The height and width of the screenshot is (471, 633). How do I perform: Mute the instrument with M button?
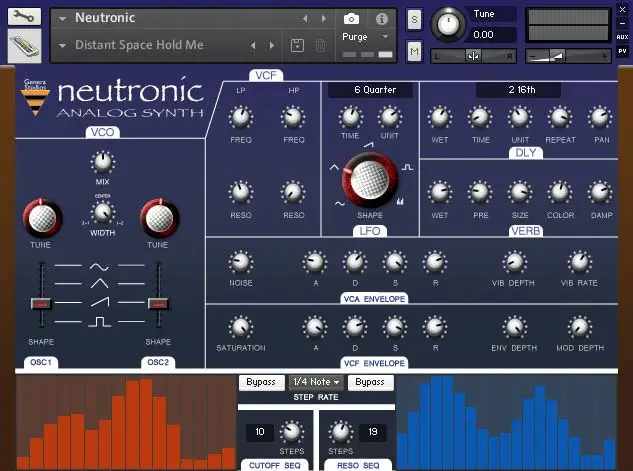coord(414,51)
